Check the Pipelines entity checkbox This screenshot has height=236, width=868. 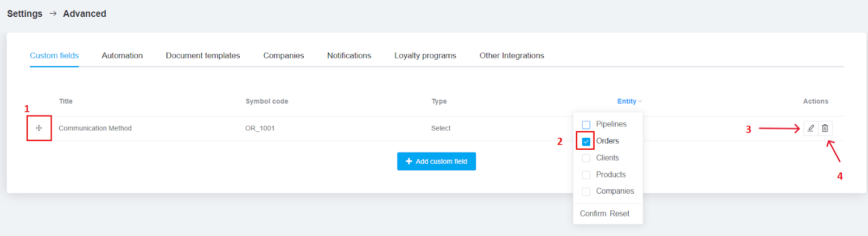pyautogui.click(x=586, y=125)
